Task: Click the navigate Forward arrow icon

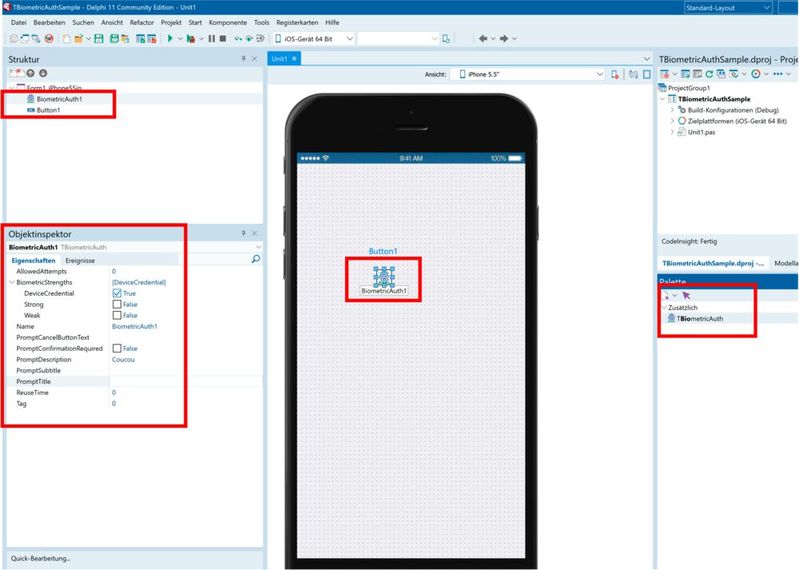Action: click(503, 39)
